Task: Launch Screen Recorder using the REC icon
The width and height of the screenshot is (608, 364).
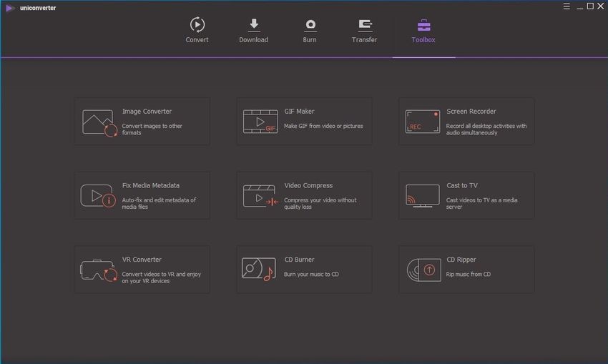Action: [422, 122]
